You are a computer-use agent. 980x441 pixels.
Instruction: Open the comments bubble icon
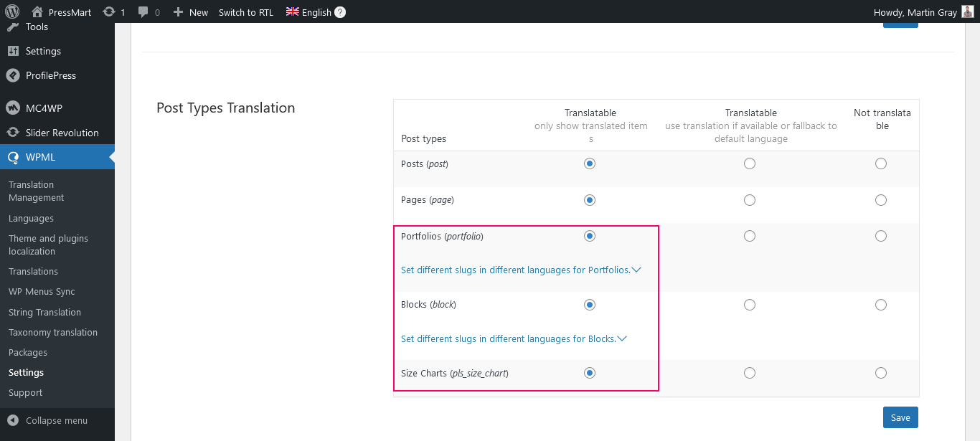coord(143,12)
